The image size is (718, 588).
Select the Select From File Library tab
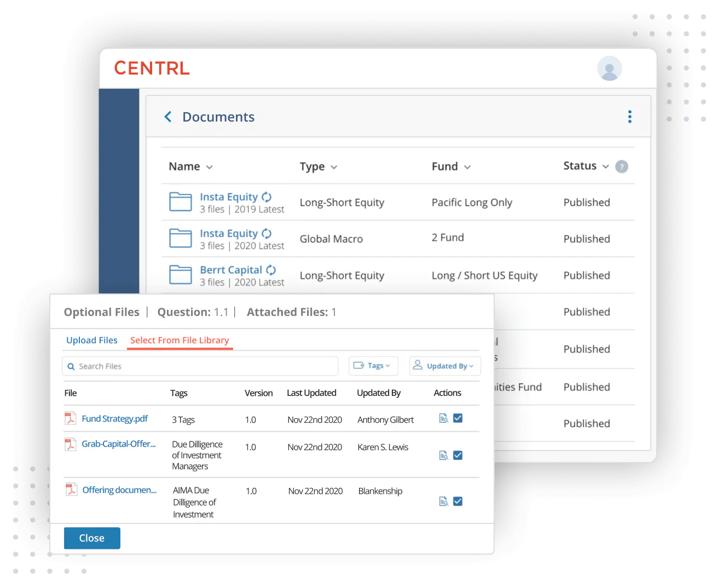pos(179,340)
